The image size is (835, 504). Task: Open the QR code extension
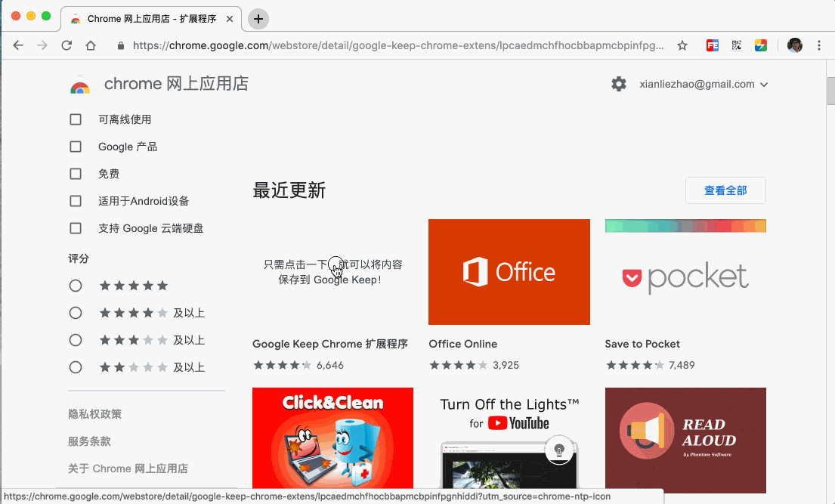[737, 45]
